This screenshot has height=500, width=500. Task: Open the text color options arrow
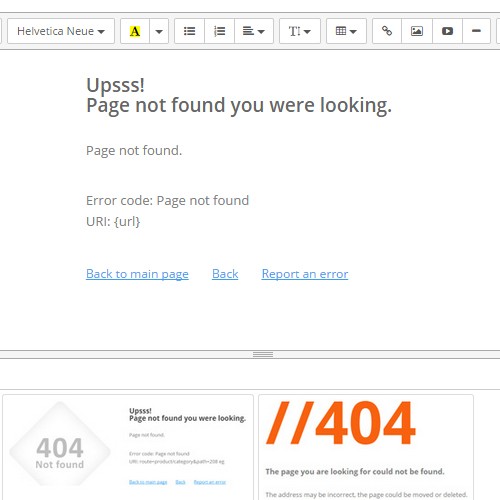[x=159, y=31]
